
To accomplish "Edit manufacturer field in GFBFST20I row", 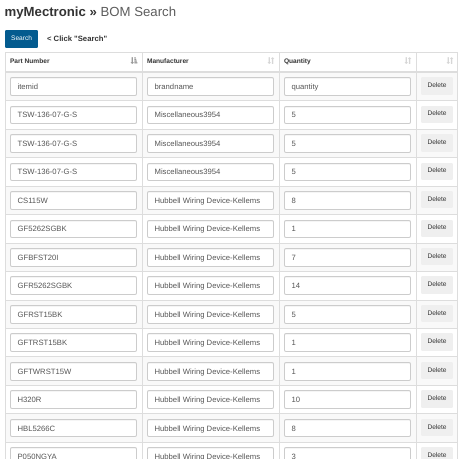I will tap(210, 257).
